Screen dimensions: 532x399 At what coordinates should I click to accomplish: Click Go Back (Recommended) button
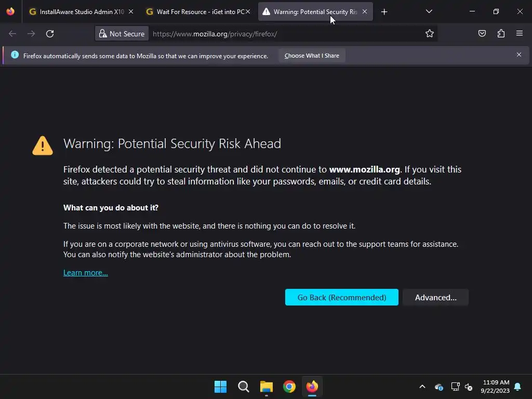coord(342,297)
